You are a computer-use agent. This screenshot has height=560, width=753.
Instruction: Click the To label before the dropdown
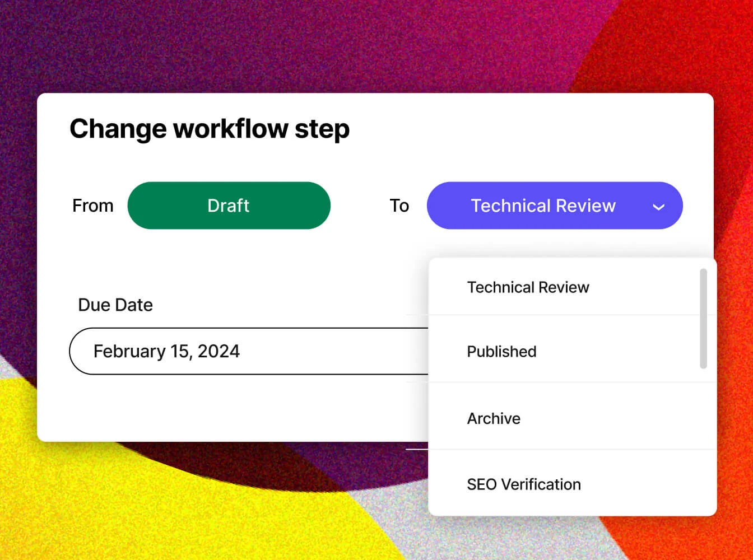tap(399, 206)
